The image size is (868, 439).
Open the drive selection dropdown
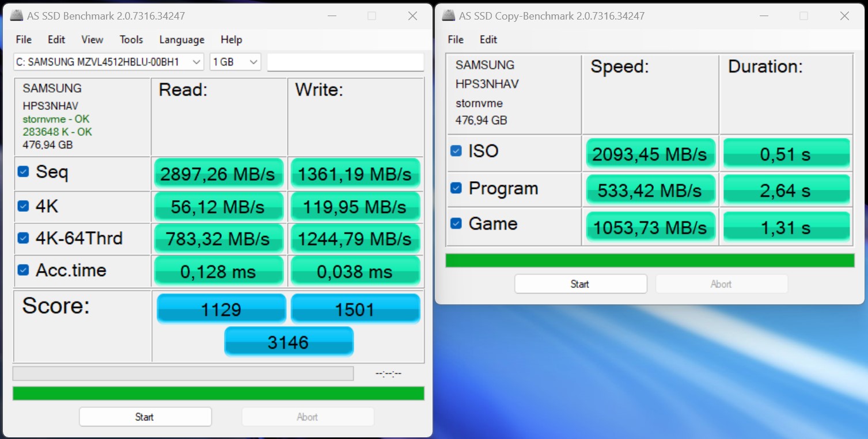pyautogui.click(x=109, y=62)
